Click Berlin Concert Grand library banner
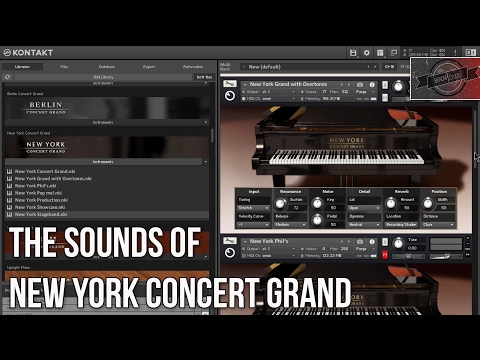 point(107,108)
